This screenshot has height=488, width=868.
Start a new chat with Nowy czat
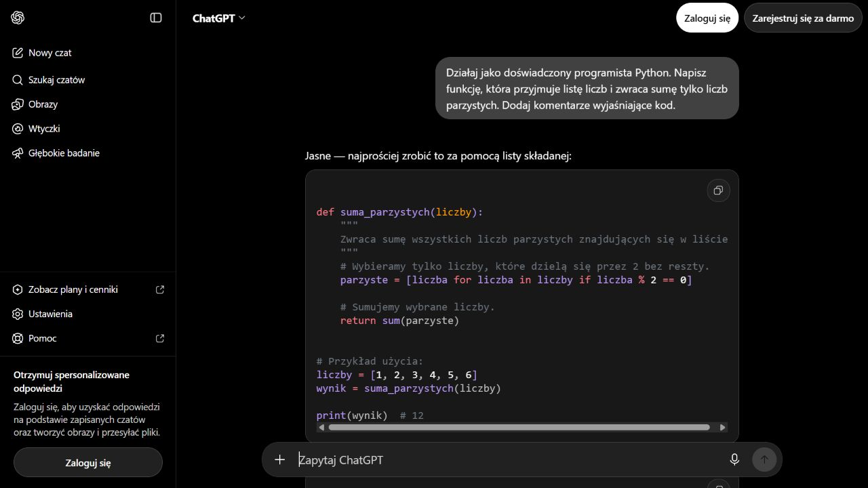[x=88, y=53]
